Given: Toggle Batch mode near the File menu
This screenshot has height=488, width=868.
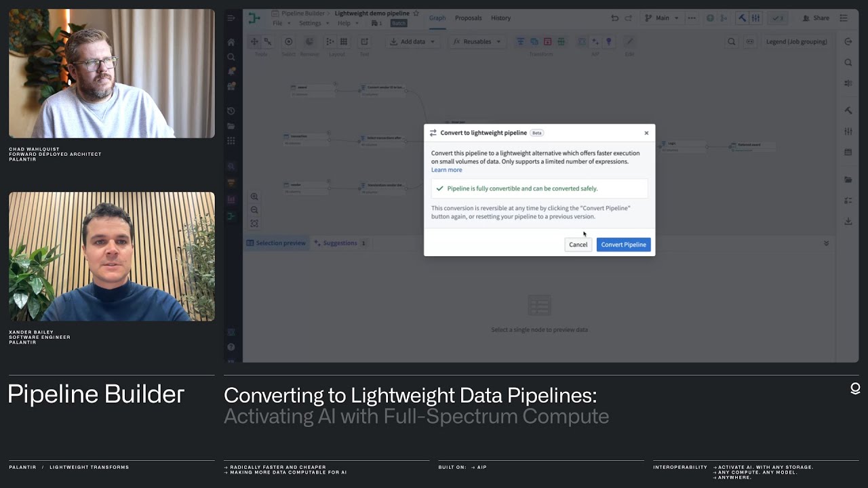Looking at the screenshot, I should coord(398,22).
